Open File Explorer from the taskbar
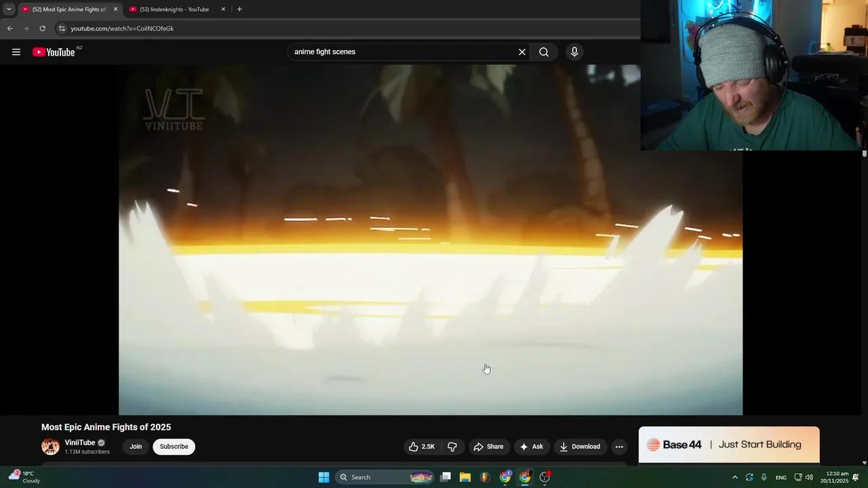The width and height of the screenshot is (868, 488). (x=465, y=477)
